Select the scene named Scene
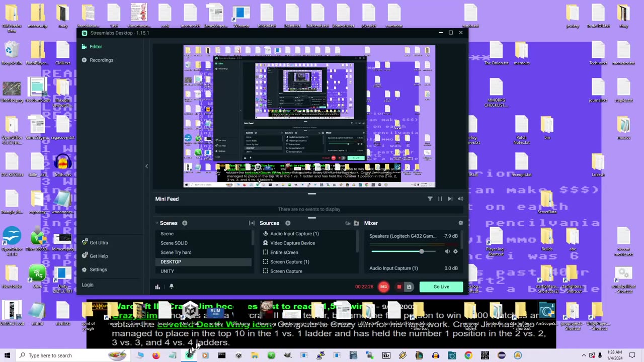 203,234
